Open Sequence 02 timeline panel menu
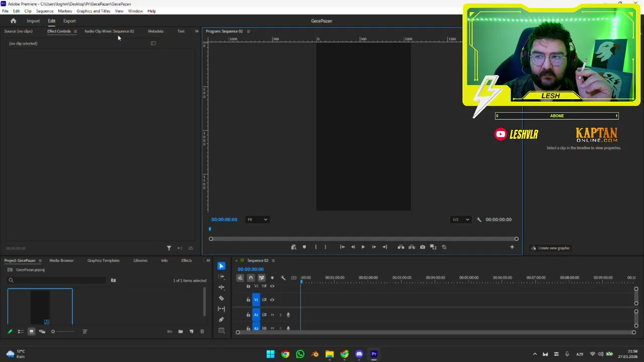This screenshot has height=362, width=644. (x=273, y=260)
